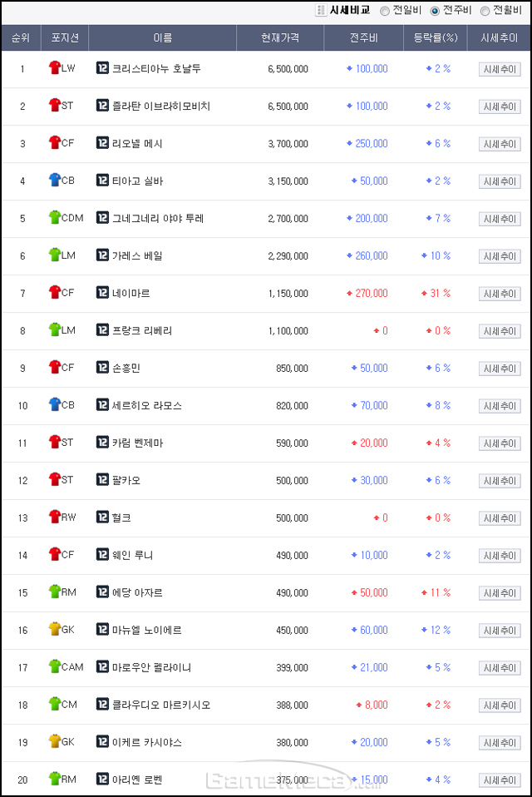Sort by 이름 column header
532x797 pixels.
click(x=162, y=37)
